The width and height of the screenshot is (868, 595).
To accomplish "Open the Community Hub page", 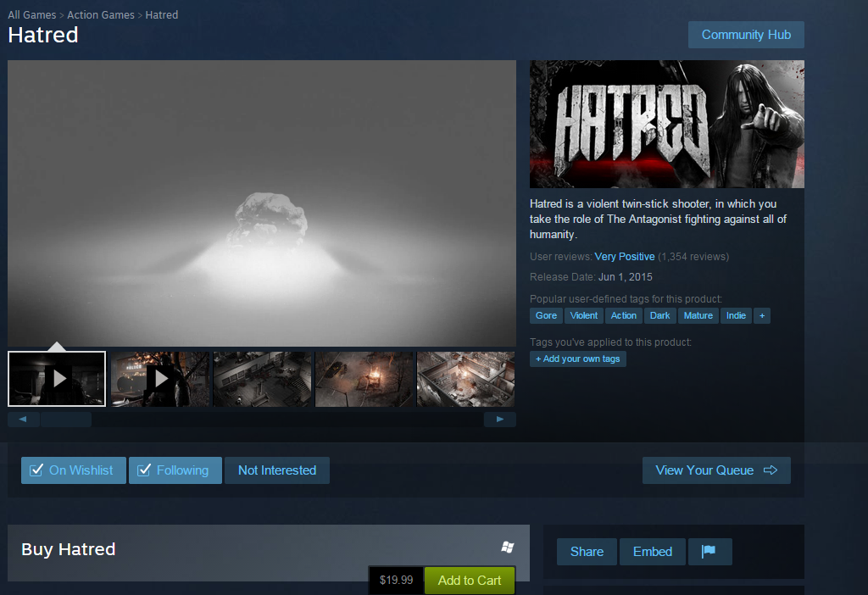I will [x=746, y=35].
